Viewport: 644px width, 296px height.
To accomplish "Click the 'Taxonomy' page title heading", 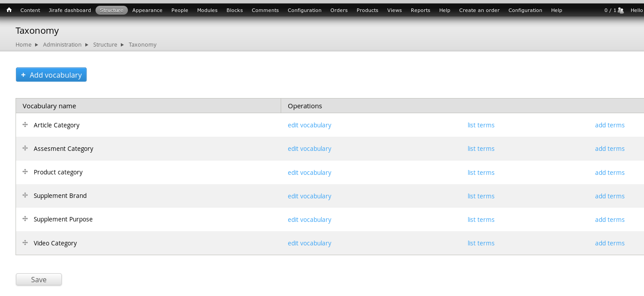I will [x=37, y=31].
